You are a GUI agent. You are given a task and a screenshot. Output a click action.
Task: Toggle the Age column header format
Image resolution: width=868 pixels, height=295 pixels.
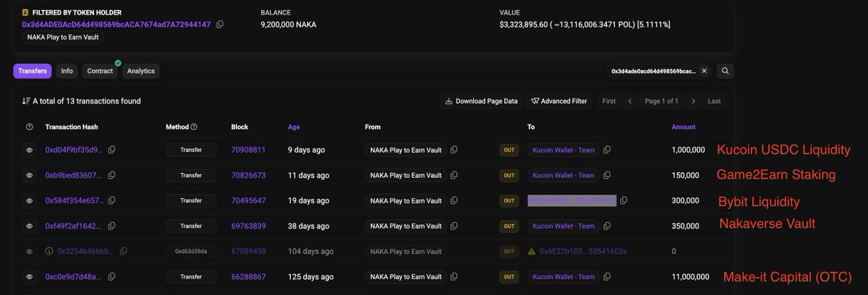(294, 127)
